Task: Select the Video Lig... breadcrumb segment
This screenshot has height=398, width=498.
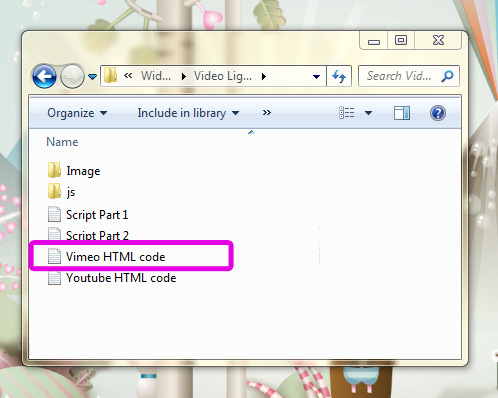Action: [223, 76]
